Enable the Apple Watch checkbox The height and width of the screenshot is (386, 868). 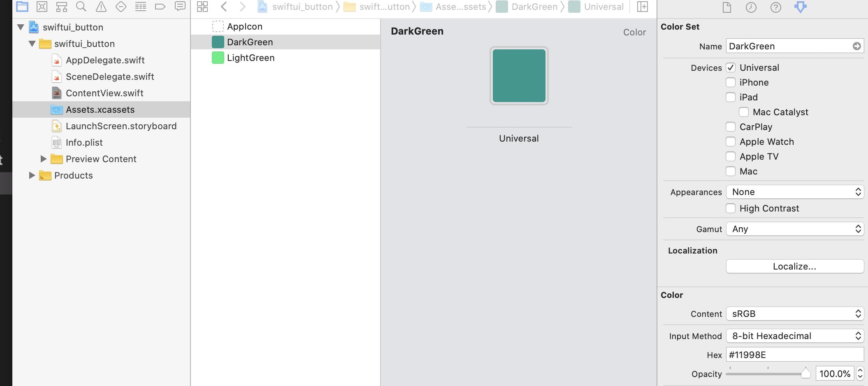(x=731, y=142)
